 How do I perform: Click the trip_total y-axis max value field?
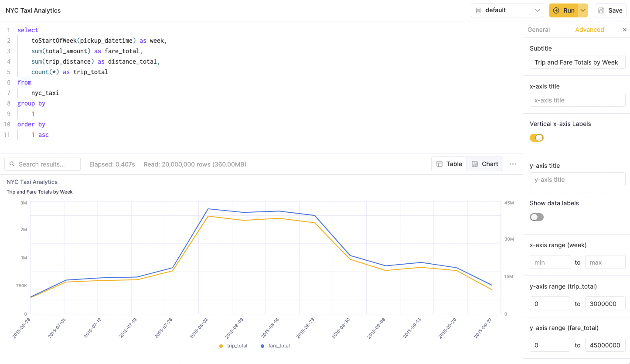605,303
